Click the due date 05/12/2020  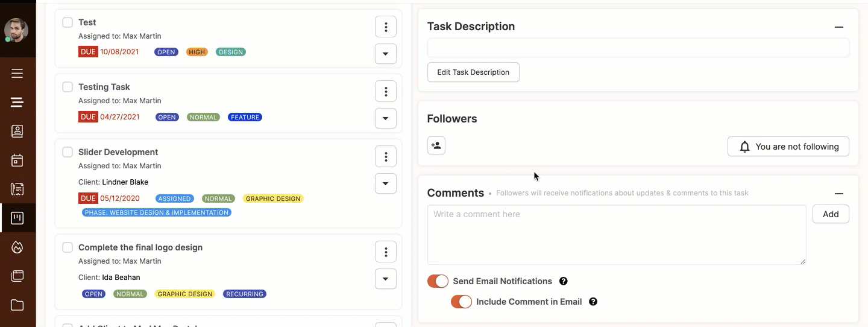pyautogui.click(x=120, y=198)
